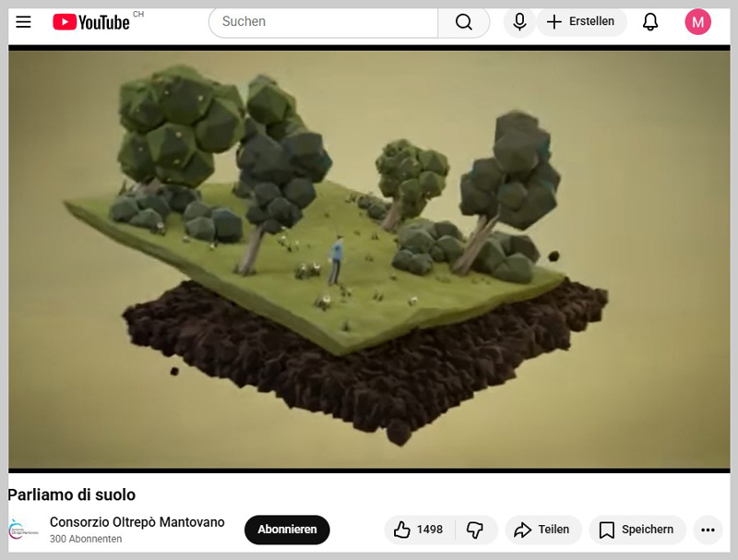Open the Erstellen create menu
738x560 pixels.
(581, 22)
